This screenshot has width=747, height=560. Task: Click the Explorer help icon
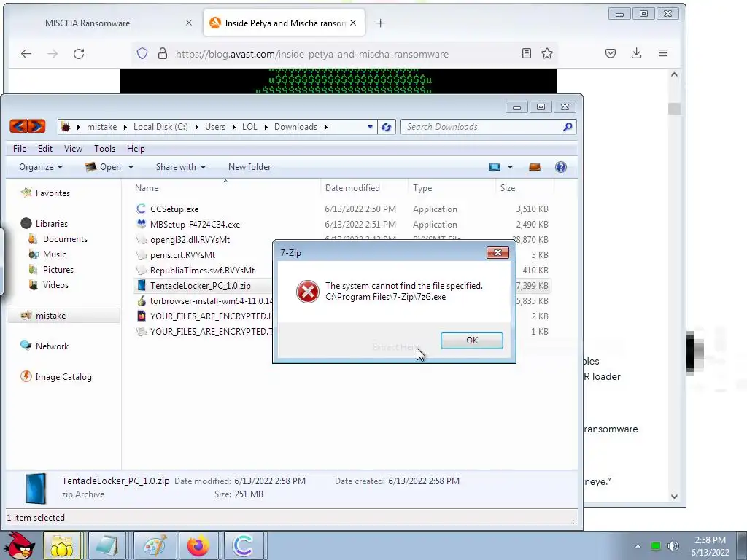pos(561,167)
